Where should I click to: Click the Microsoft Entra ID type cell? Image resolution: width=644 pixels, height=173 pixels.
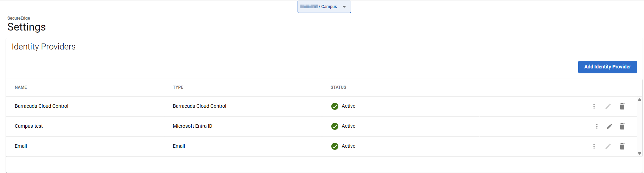[192, 126]
